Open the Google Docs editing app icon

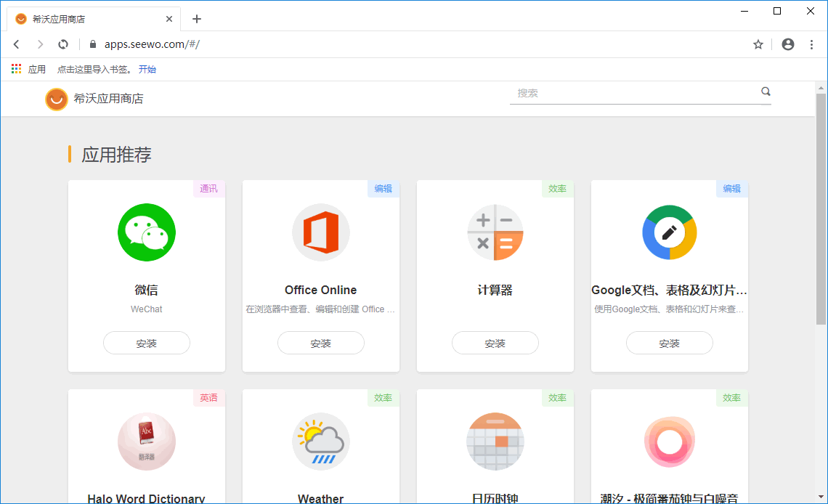pyautogui.click(x=670, y=232)
